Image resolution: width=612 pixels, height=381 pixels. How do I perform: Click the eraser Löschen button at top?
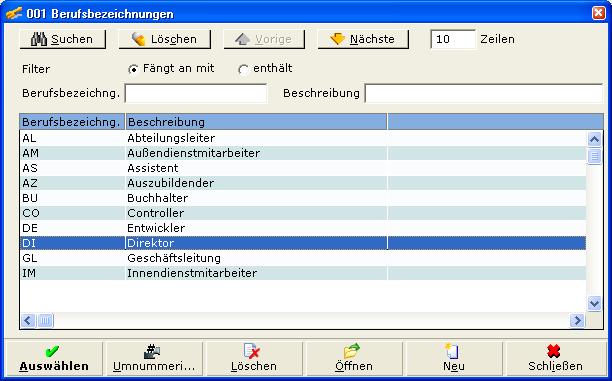point(165,39)
